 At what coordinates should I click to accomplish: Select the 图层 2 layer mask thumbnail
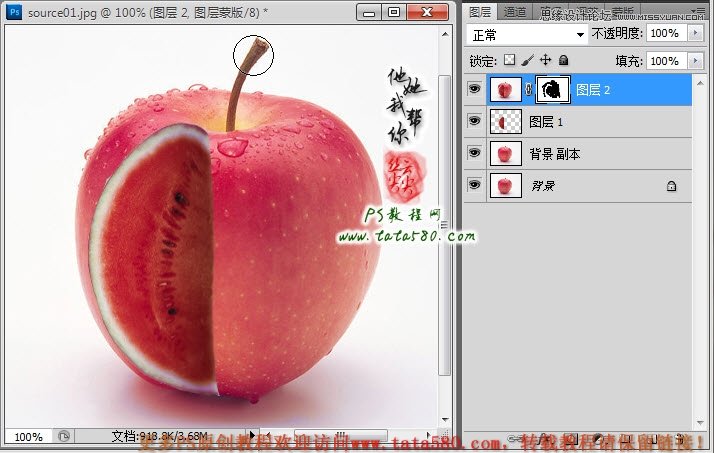(x=552, y=90)
